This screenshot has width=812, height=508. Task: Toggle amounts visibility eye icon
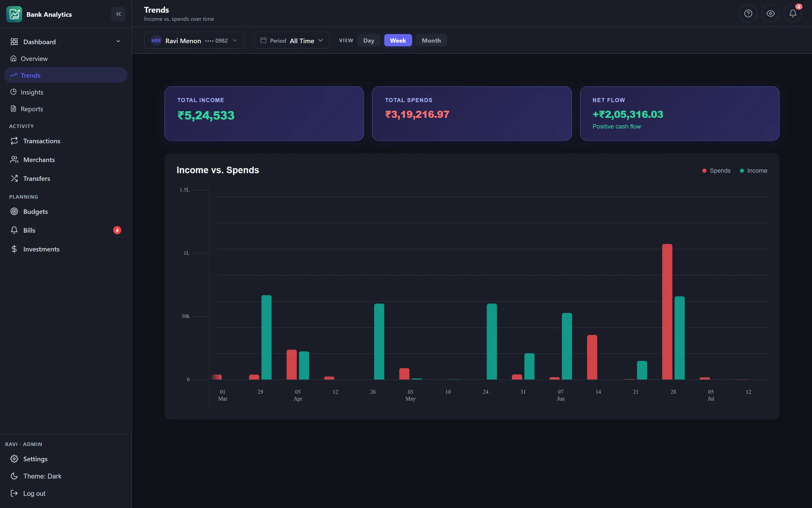click(x=770, y=14)
